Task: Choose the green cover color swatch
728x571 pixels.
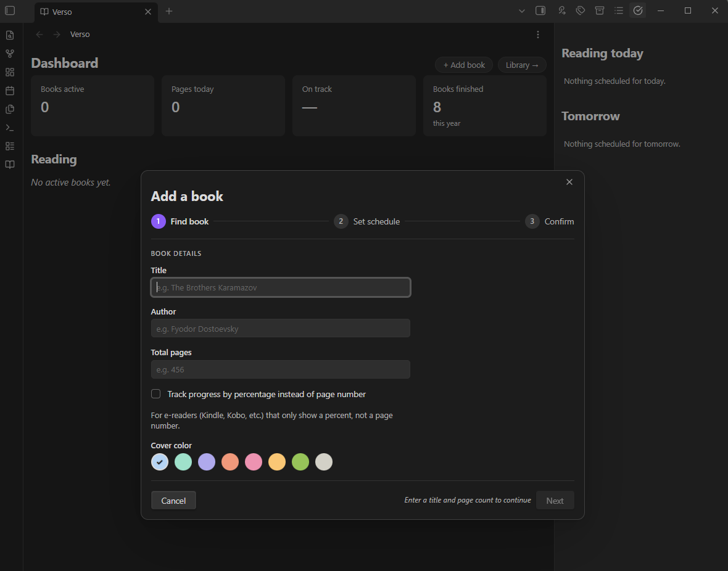Action: 300,462
